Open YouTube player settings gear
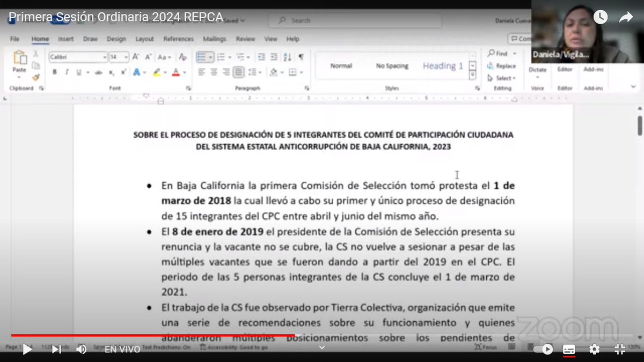644x362 pixels. click(594, 349)
